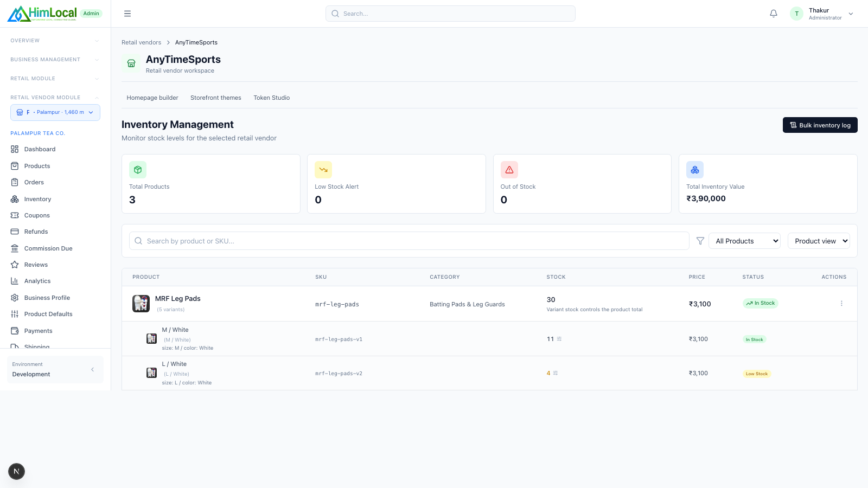This screenshot has height=488, width=868.
Task: Click the M / White variant thumbnail
Action: point(152,339)
